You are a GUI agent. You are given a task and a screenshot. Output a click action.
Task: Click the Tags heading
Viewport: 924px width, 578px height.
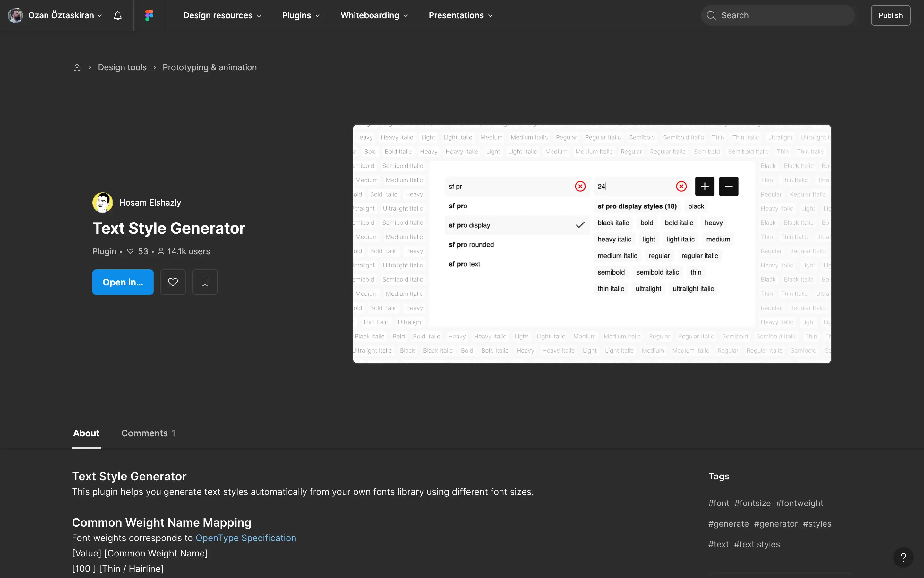pyautogui.click(x=719, y=476)
